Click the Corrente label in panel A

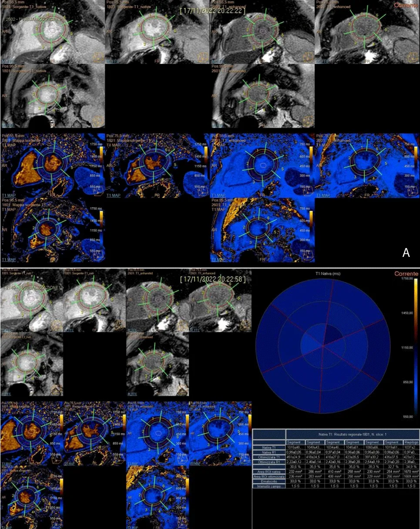tap(406, 5)
